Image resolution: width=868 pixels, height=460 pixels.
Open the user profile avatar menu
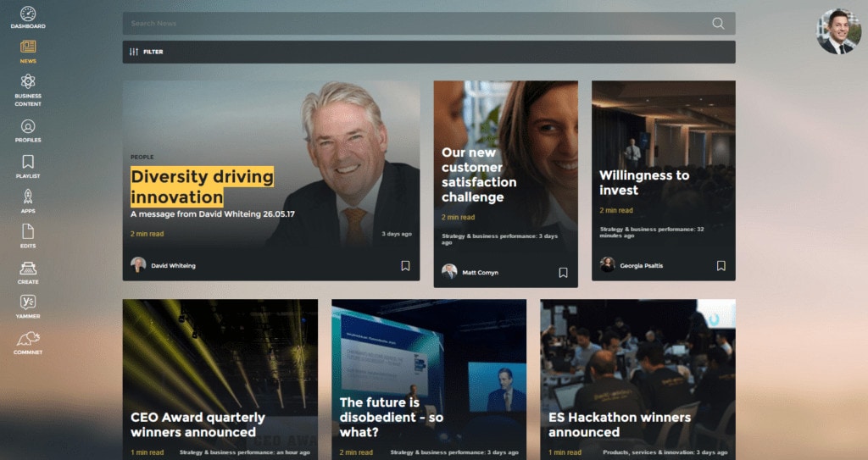click(838, 31)
